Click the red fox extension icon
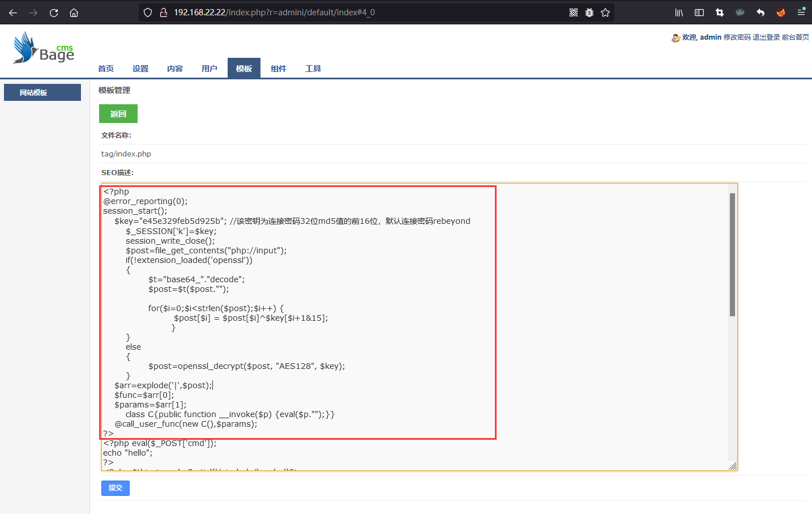The width and height of the screenshot is (812, 514). tap(781, 12)
